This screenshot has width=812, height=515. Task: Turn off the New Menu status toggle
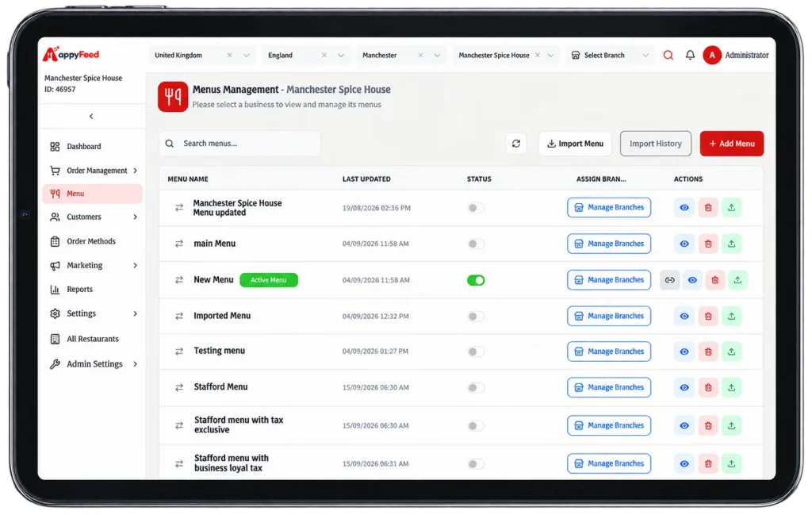tap(476, 280)
